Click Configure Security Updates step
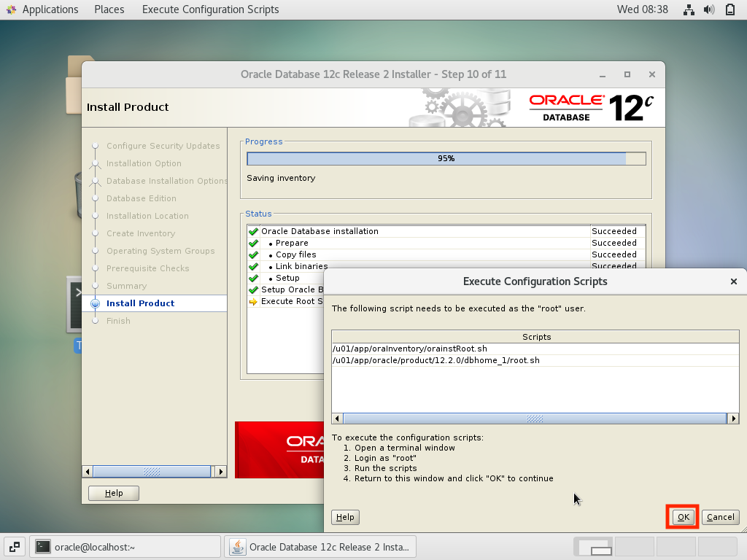 point(163,146)
